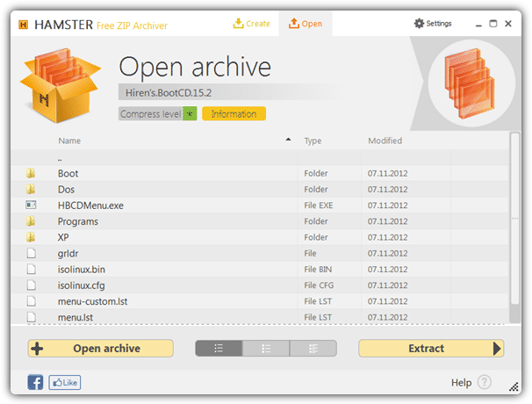Select the 'Dos' name text
The width and height of the screenshot is (532, 404).
point(66,190)
